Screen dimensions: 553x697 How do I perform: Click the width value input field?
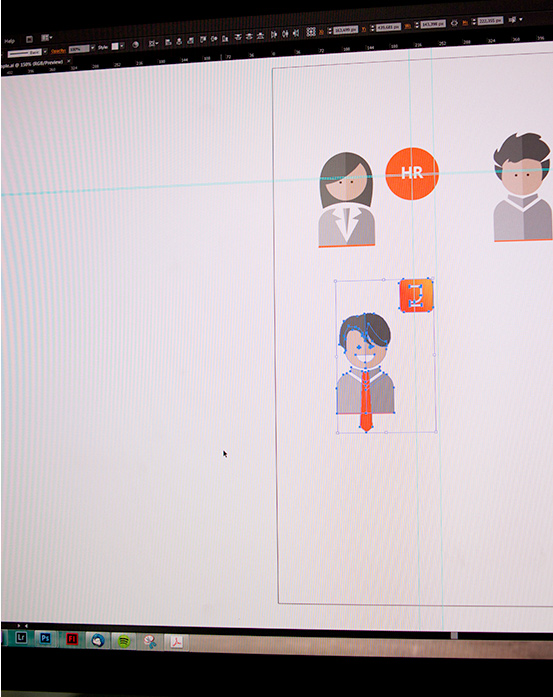pyautogui.click(x=433, y=24)
